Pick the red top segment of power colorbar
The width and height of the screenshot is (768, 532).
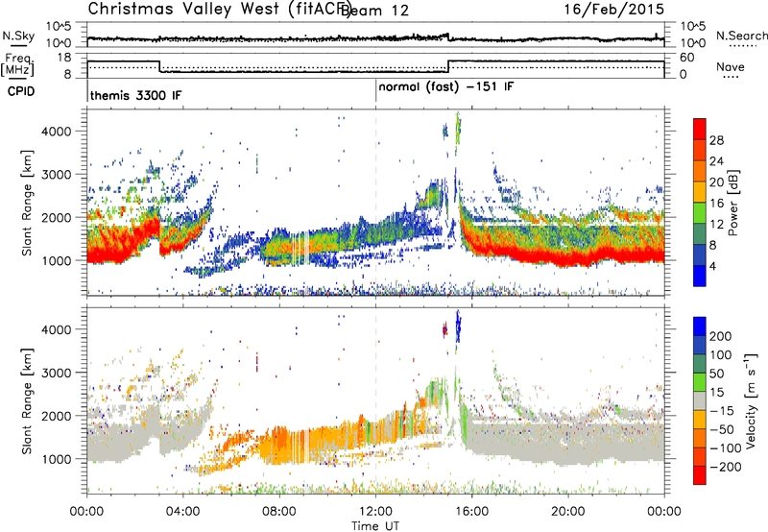(x=700, y=129)
